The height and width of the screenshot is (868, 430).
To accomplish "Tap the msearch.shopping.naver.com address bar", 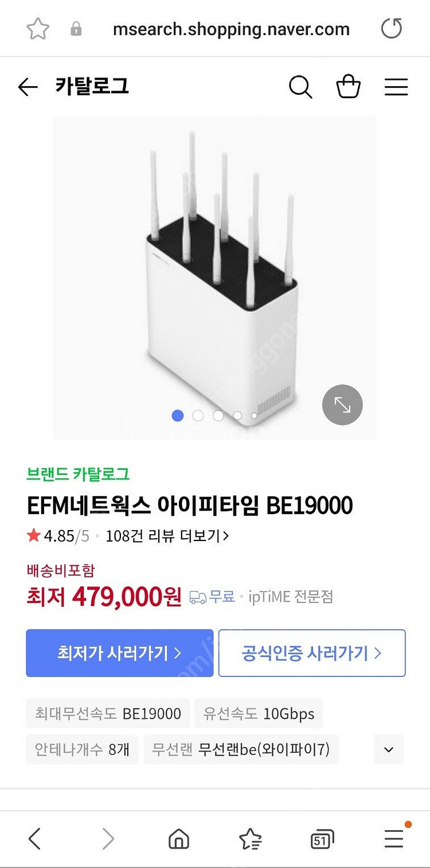I will [231, 29].
